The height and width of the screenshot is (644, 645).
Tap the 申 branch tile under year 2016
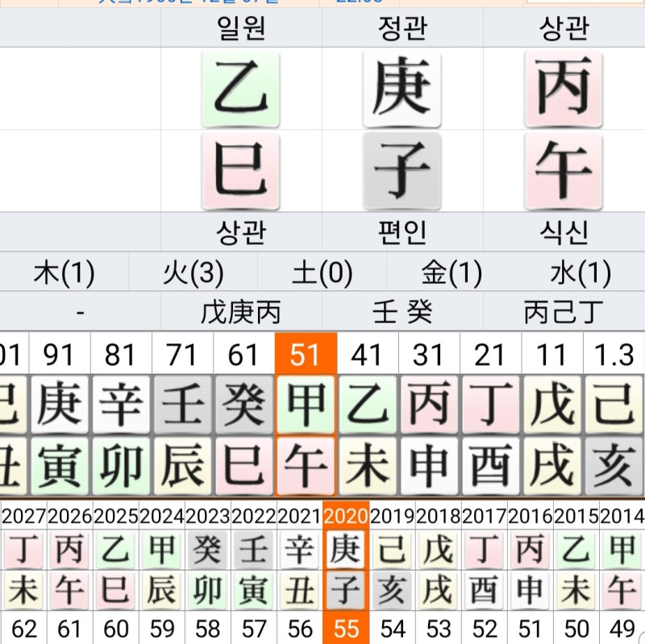click(x=530, y=590)
